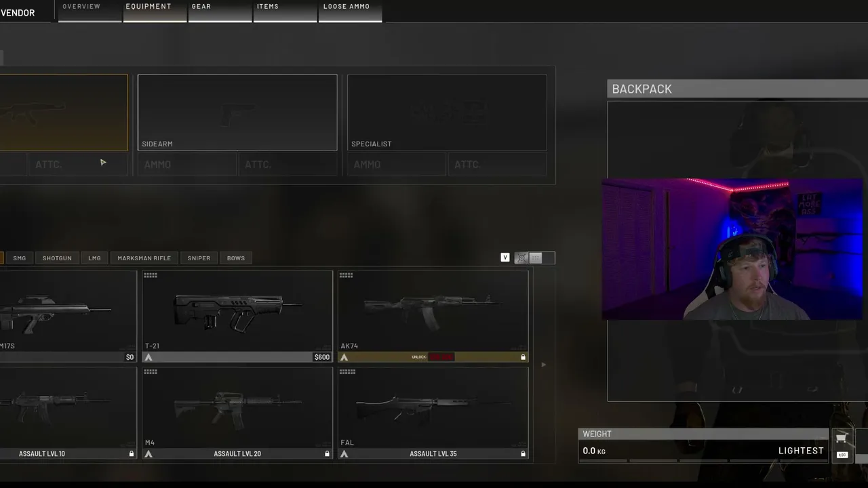868x488 pixels.
Task: Click the AK74 unlock bar
Action: coord(433,357)
